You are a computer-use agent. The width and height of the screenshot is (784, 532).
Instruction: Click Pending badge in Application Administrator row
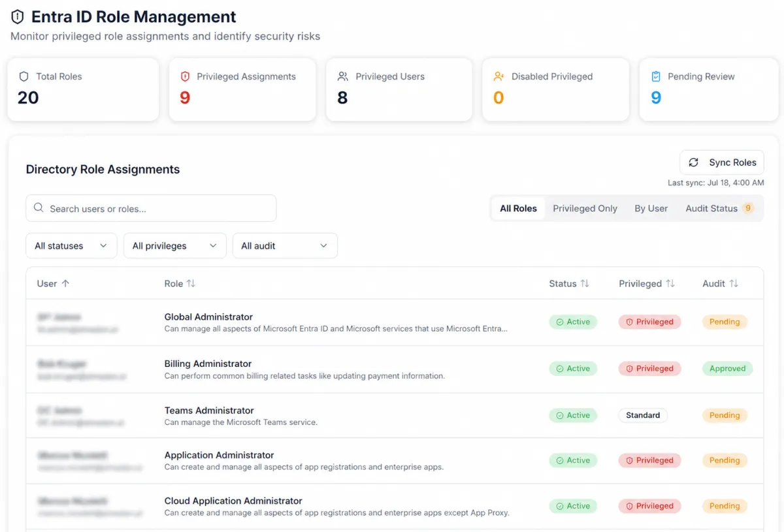[x=725, y=460]
